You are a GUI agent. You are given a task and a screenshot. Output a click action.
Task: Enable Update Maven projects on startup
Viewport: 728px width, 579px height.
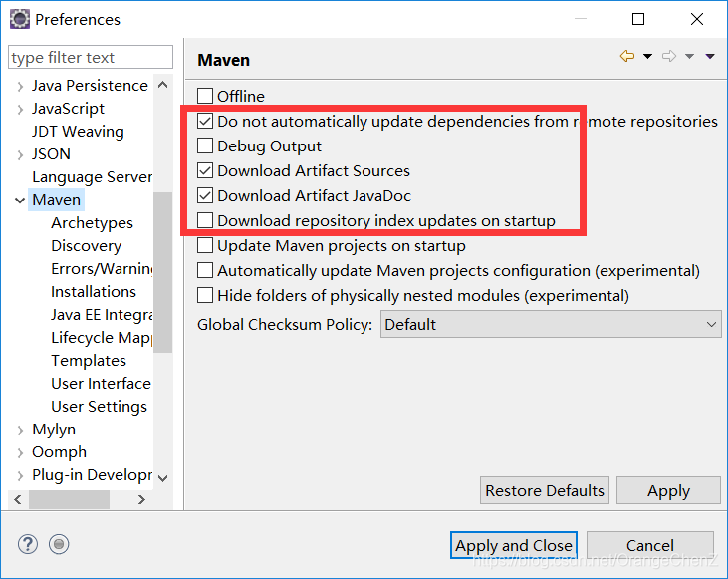(x=205, y=245)
